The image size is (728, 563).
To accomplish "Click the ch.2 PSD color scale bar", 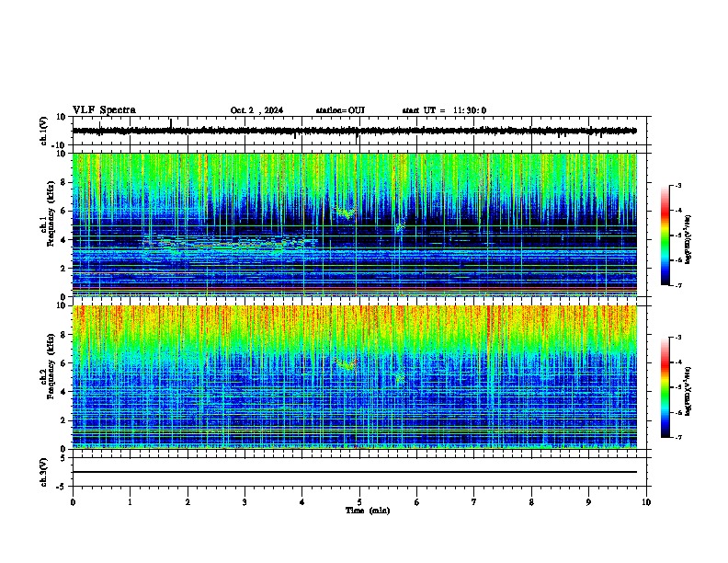I will [x=665, y=387].
